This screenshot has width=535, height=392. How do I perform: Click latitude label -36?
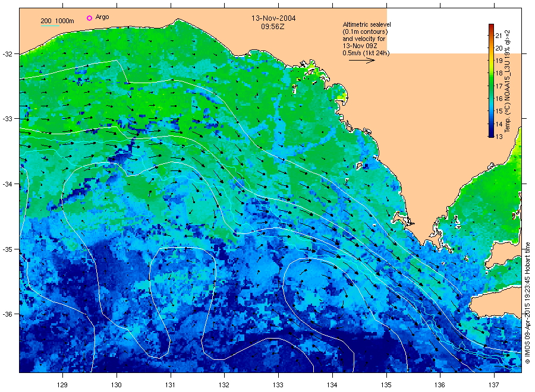[x=8, y=314]
